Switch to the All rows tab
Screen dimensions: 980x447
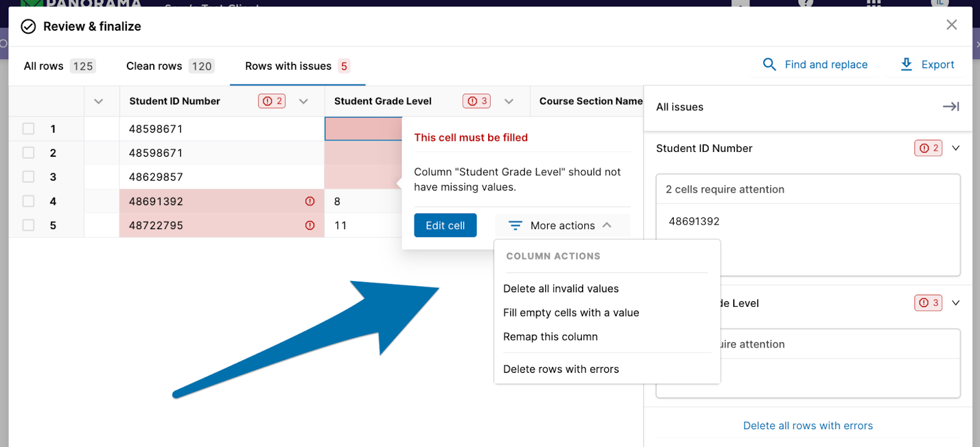tap(59, 66)
